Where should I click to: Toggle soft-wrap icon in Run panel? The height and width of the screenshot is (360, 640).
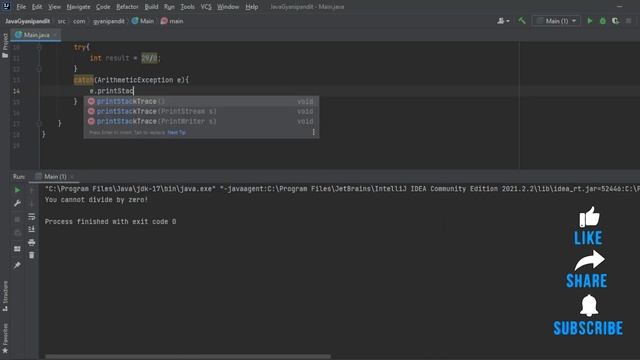(x=31, y=217)
